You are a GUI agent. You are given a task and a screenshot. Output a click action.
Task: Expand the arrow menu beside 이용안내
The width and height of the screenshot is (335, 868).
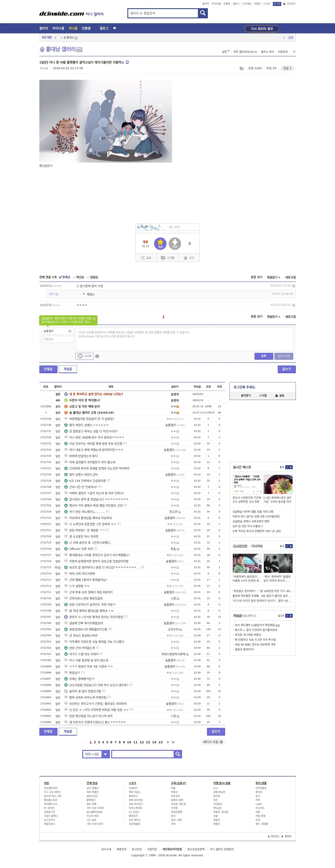point(294,52)
